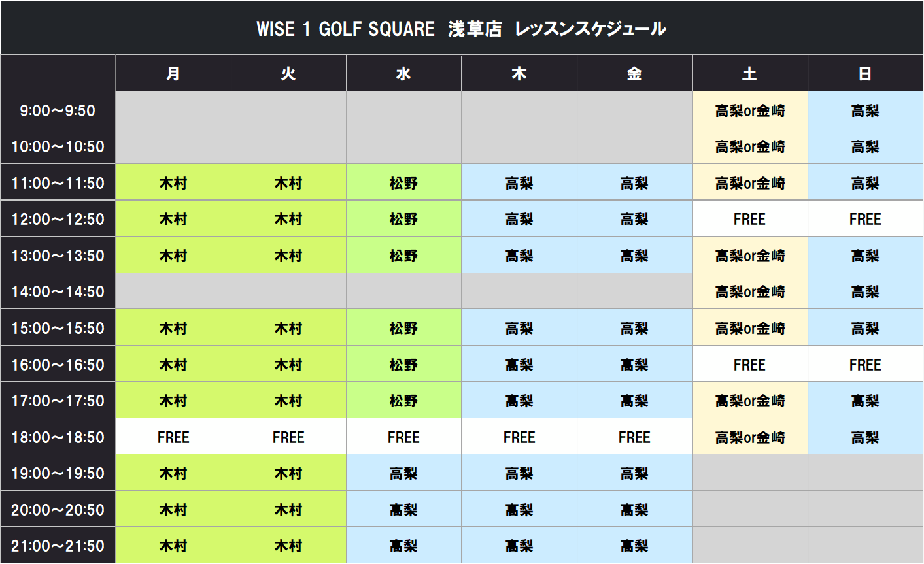Select 木村 in Monday 21:00 slot
This screenshot has height=564, width=924.
click(173, 545)
